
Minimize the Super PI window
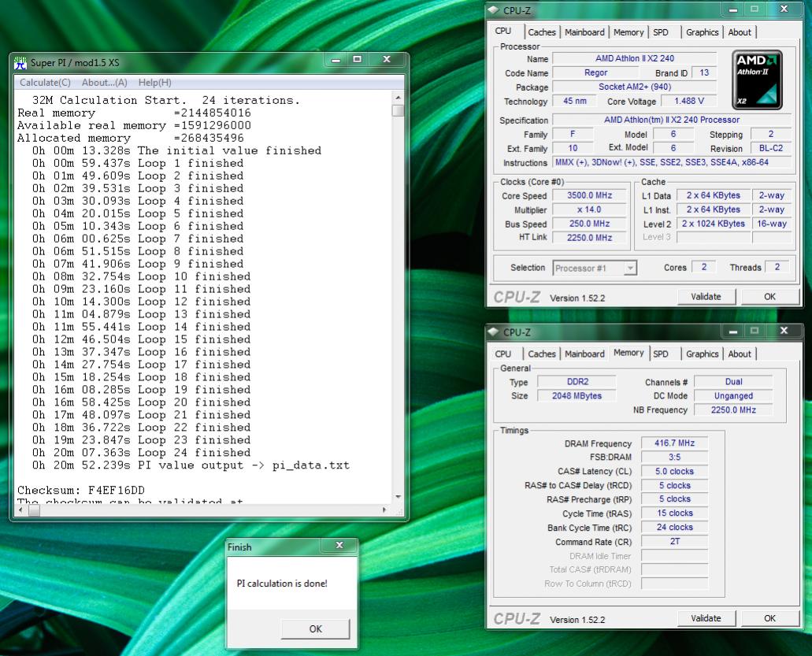tap(336, 60)
